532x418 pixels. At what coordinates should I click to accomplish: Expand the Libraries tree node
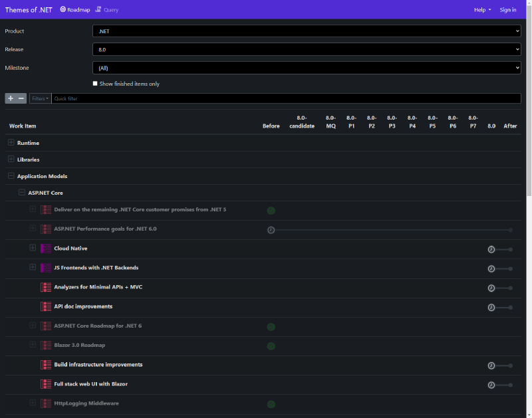(11, 159)
